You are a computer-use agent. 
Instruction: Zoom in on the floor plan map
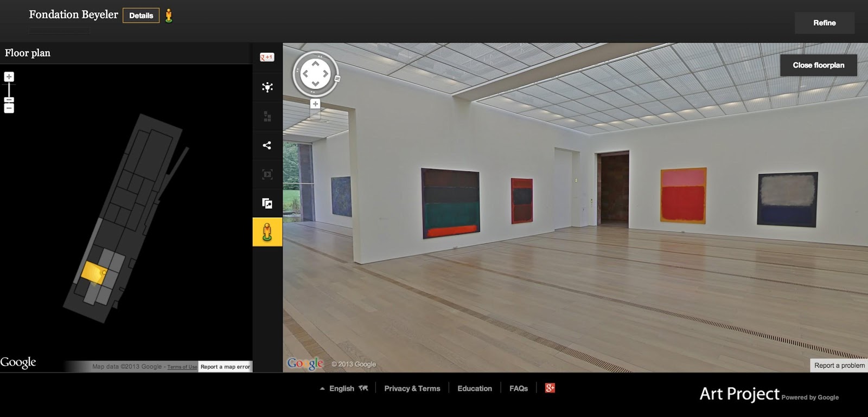9,77
